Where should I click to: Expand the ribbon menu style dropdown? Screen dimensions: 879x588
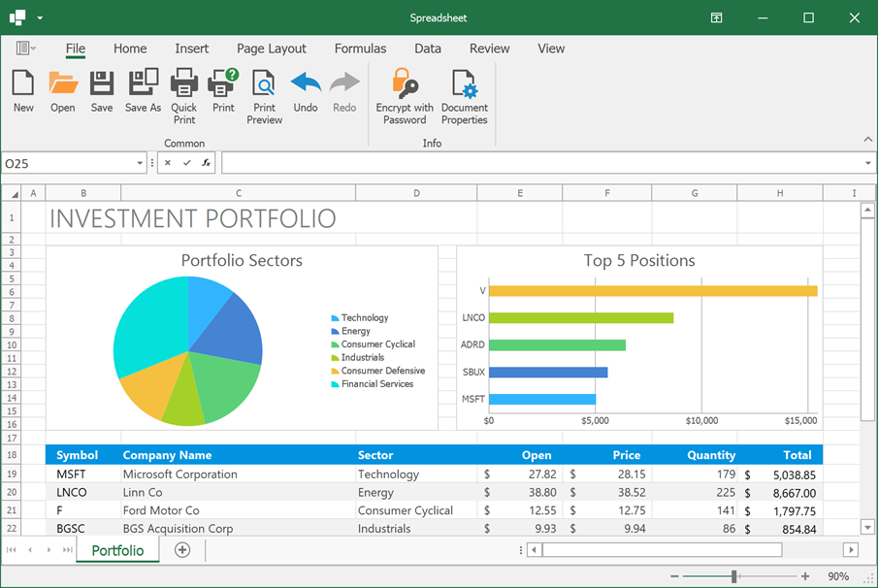25,49
